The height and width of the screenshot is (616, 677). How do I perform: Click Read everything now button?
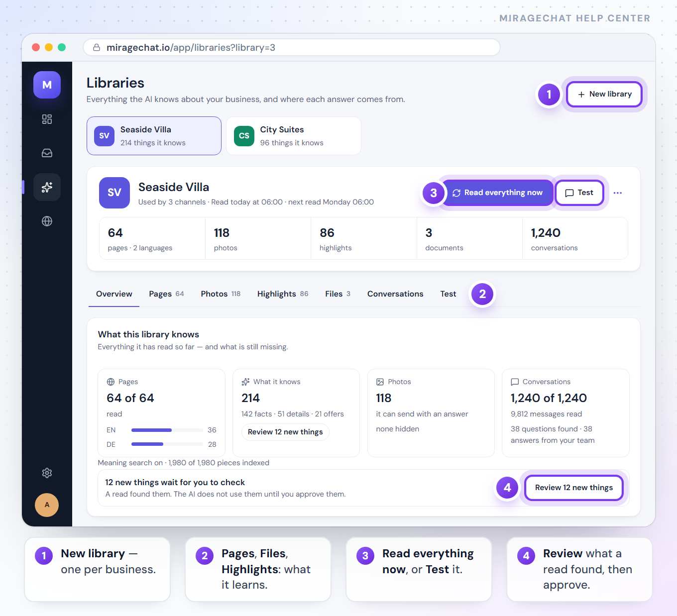pyautogui.click(x=497, y=193)
